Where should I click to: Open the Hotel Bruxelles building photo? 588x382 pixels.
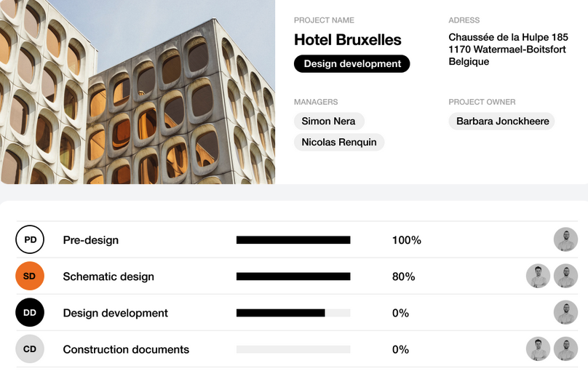[138, 92]
